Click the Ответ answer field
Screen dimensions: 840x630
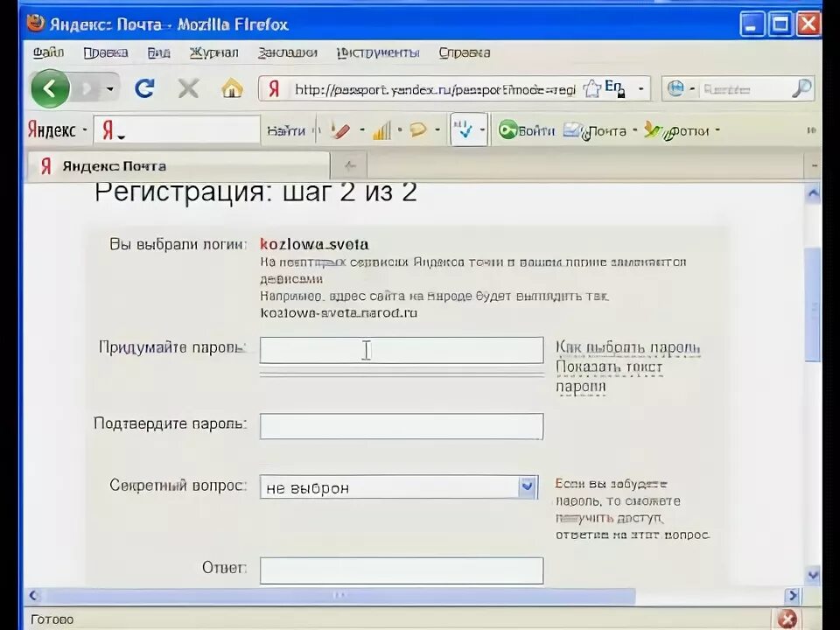point(402,570)
